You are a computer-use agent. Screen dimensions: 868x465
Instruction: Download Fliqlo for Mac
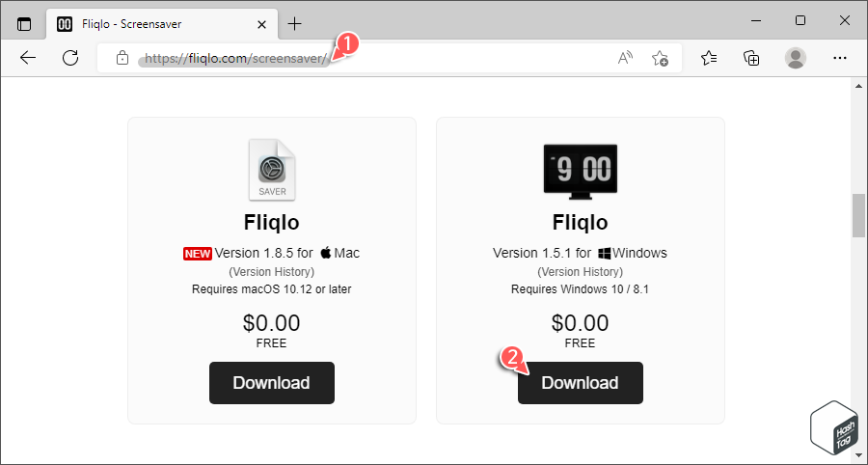click(x=272, y=383)
